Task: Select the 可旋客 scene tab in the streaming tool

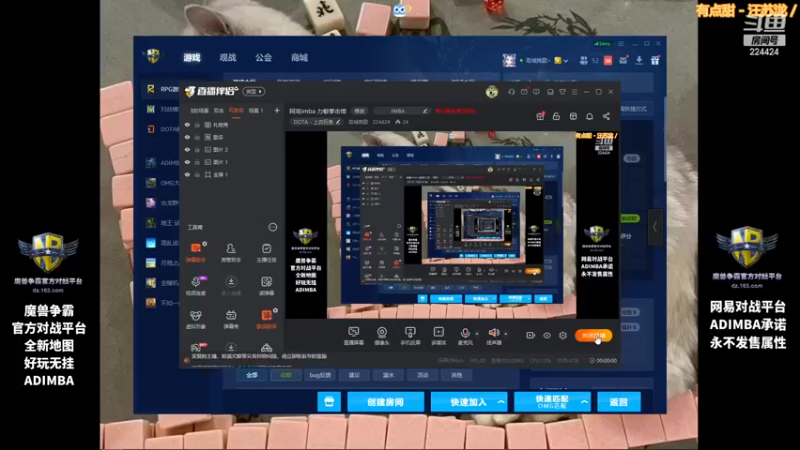Action: pos(236,111)
